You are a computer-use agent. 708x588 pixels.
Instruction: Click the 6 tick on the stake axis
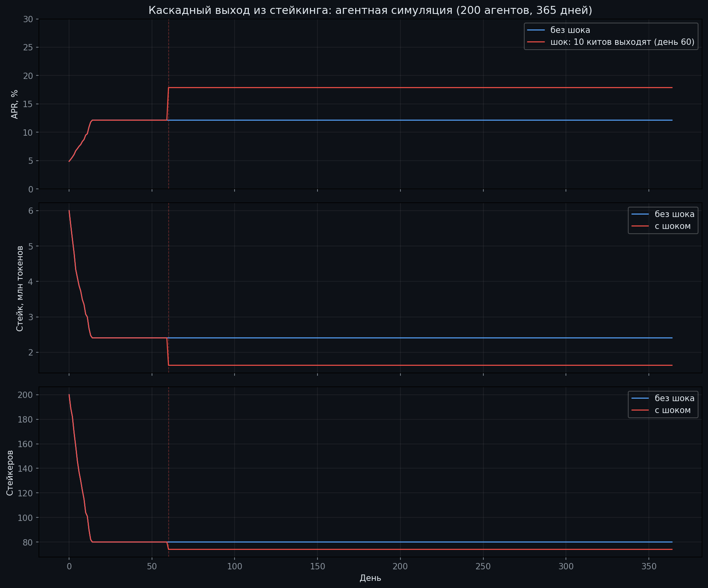pos(32,211)
